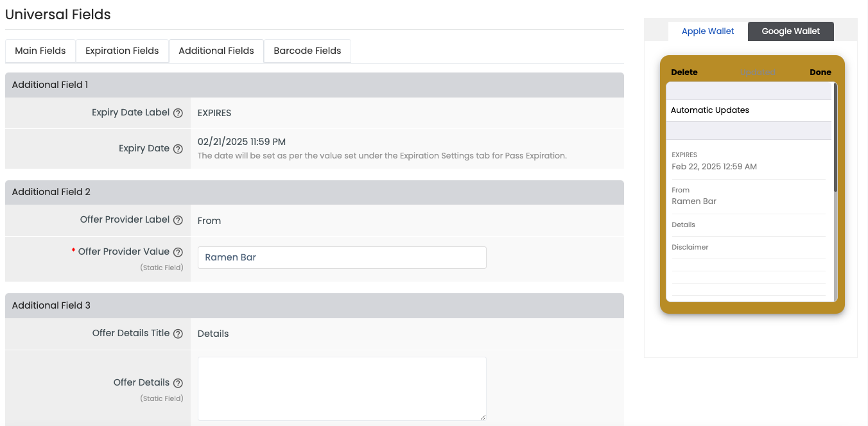Click the 'Details' offer details title value
The height and width of the screenshot is (426, 868).
coord(213,334)
